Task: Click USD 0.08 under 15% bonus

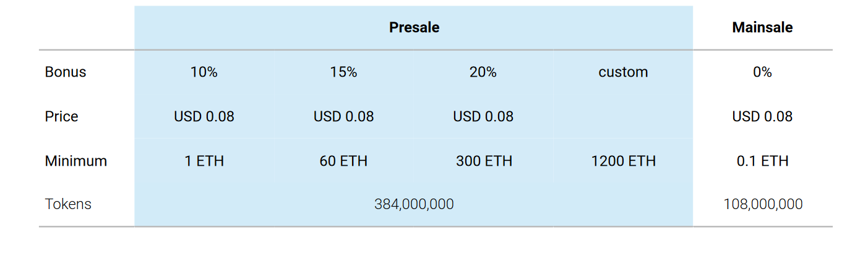Action: 343,117
